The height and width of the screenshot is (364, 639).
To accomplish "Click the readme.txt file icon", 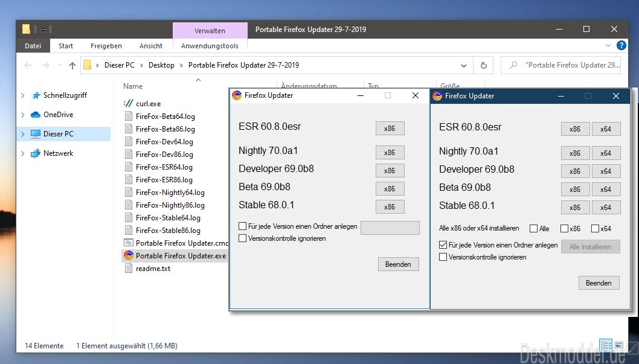I will pos(129,268).
